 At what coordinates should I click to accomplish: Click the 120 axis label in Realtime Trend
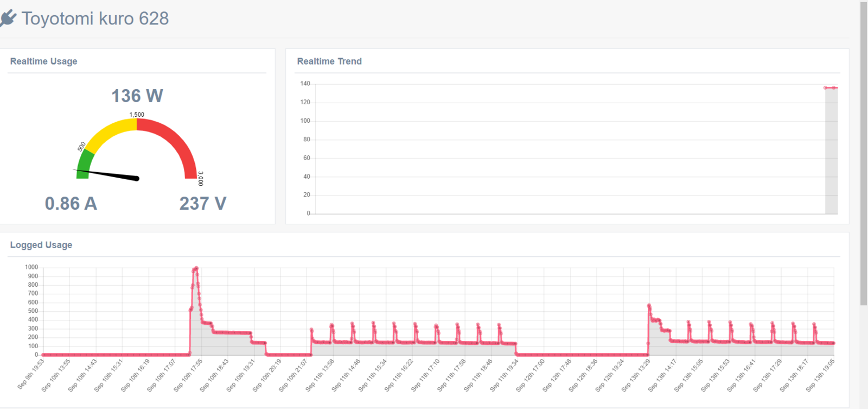click(305, 102)
